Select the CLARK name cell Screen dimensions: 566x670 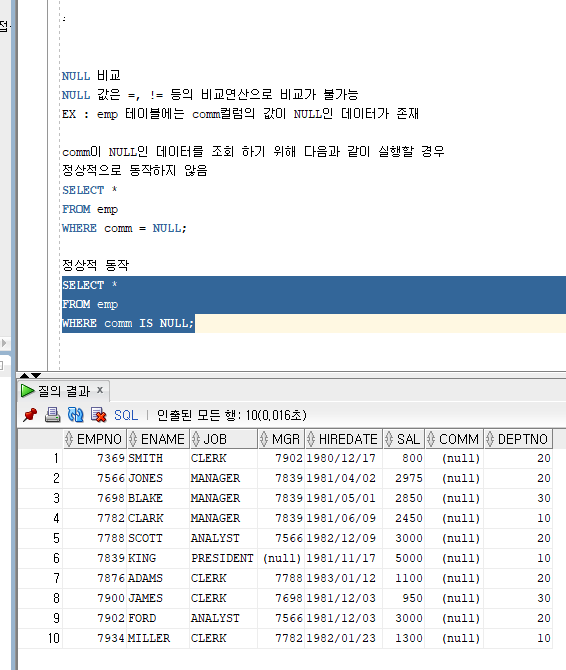coord(158,518)
